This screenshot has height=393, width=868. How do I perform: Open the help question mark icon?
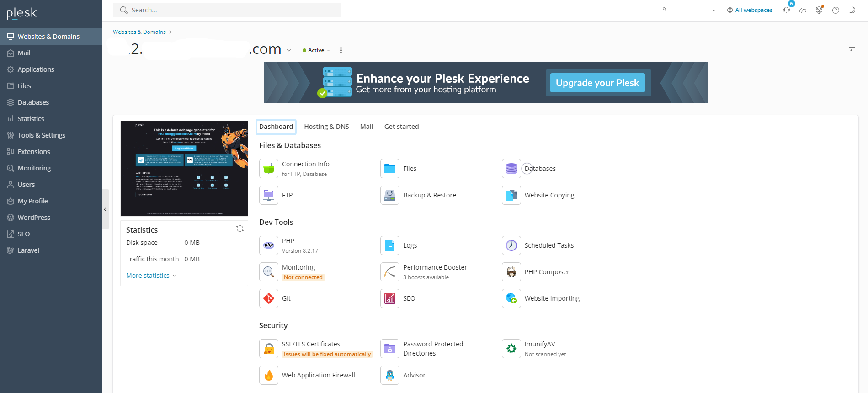click(x=836, y=10)
